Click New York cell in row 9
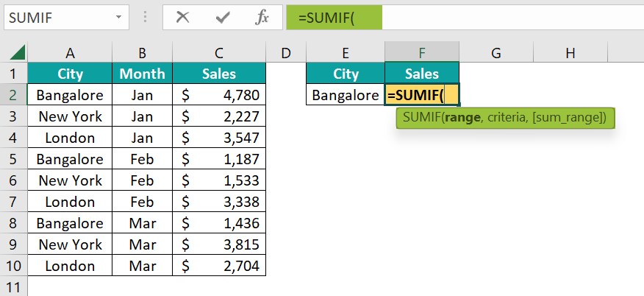The height and width of the screenshot is (296, 644). tap(70, 244)
